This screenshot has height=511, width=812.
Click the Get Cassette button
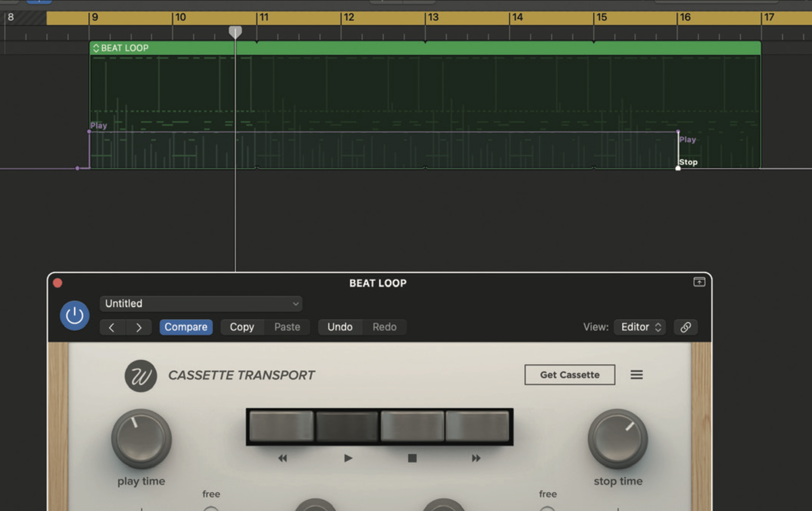(569, 374)
